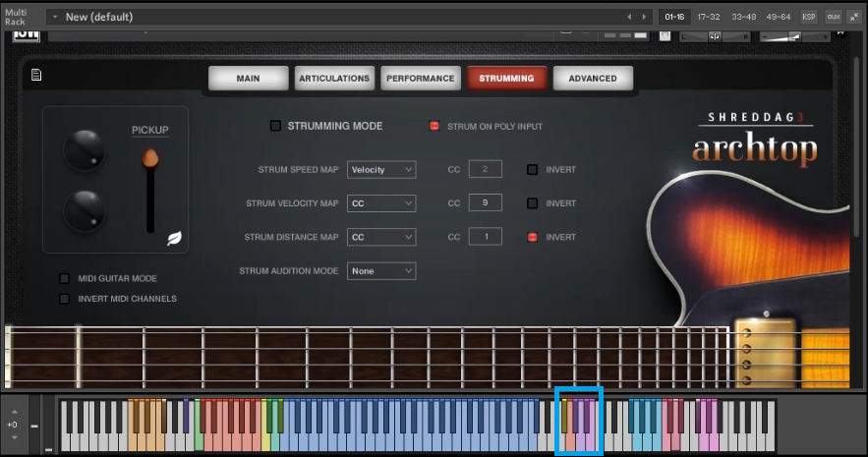Open Strum Velocity Map CC dropdown
This screenshot has height=457, width=868.
click(x=381, y=203)
